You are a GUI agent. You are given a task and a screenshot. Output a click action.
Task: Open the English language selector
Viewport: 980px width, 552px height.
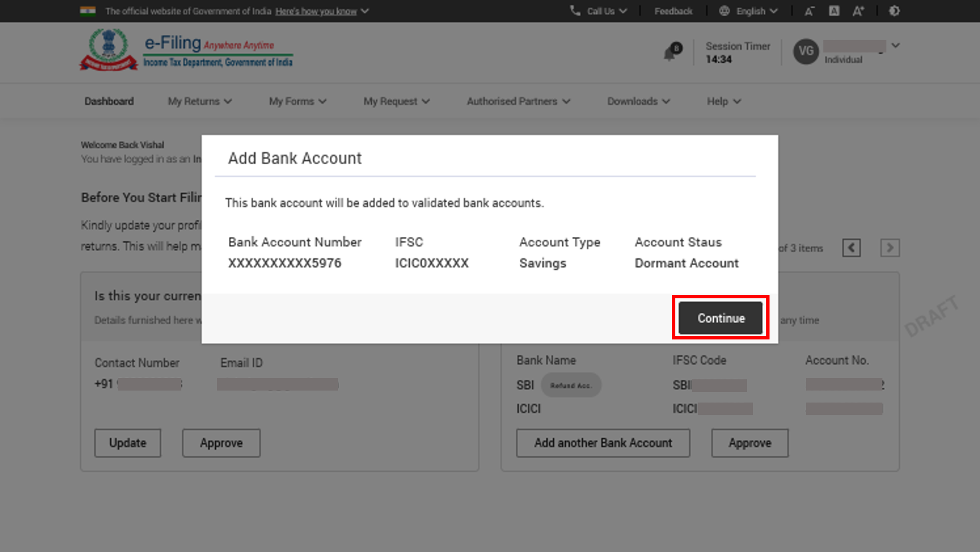[x=749, y=11]
